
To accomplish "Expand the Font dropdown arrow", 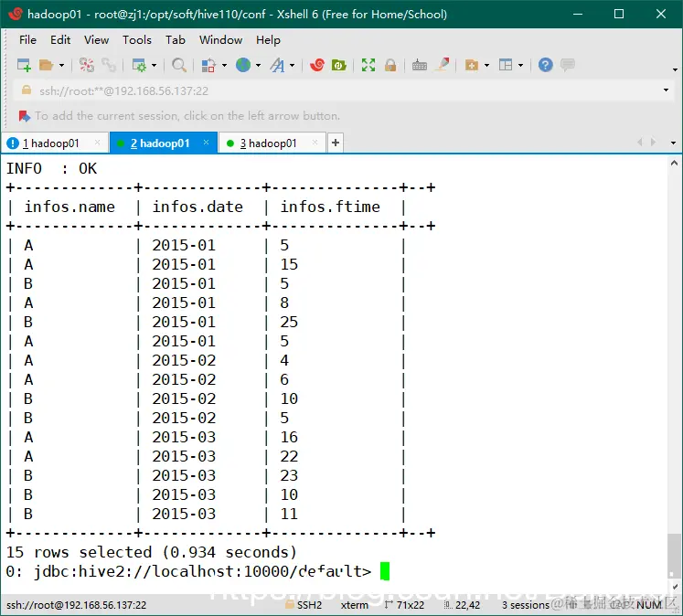I will 292,66.
